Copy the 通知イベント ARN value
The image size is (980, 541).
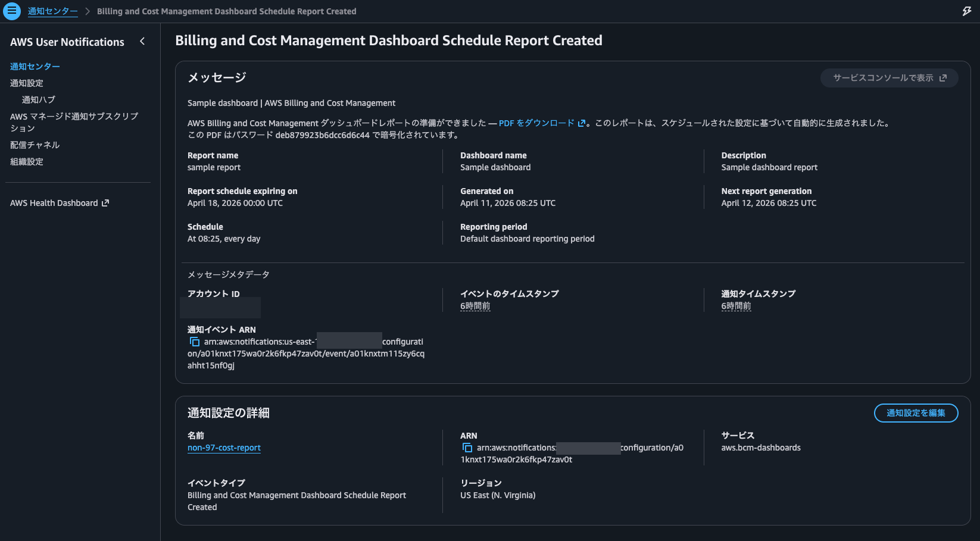coord(195,341)
